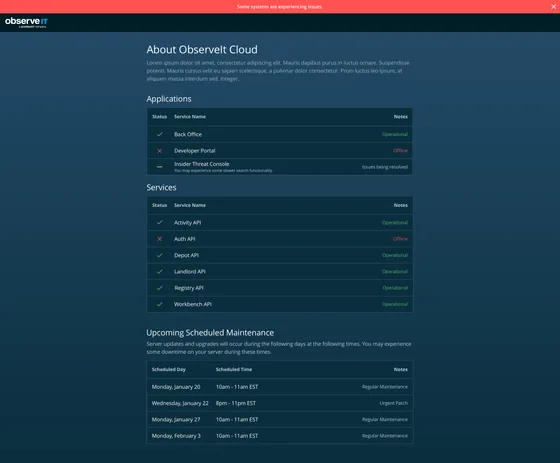560x463 pixels.
Task: Dismiss the red alert banner close icon
Action: (x=553, y=6)
